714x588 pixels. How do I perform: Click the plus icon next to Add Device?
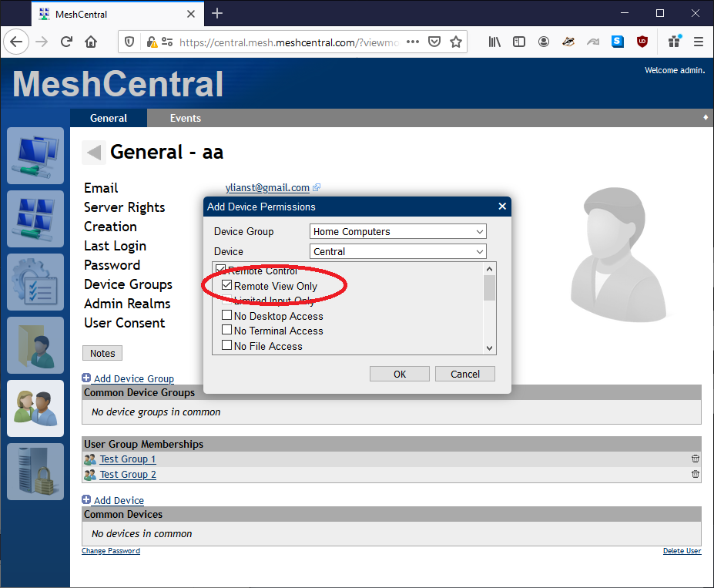(x=86, y=499)
